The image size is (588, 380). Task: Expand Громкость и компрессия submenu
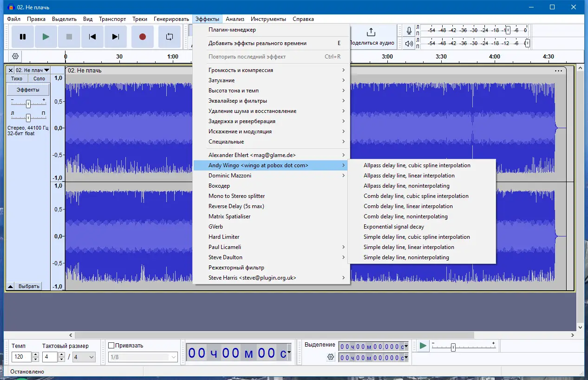tap(271, 70)
